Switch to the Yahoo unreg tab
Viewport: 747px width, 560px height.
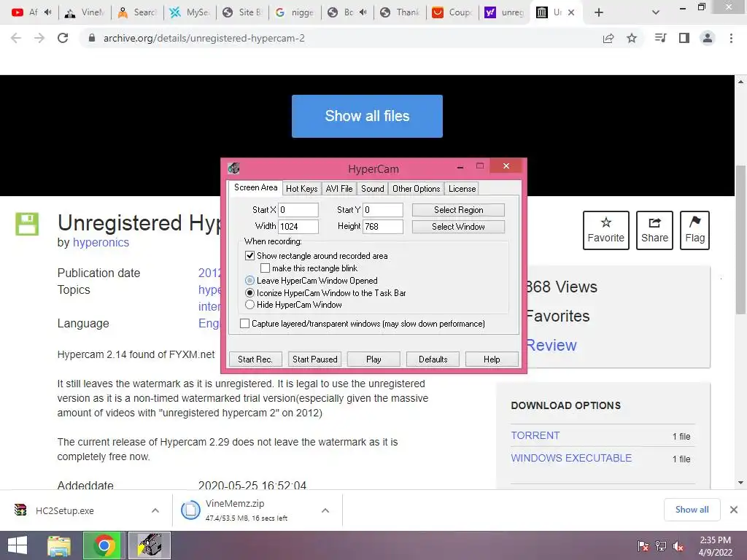pos(505,12)
